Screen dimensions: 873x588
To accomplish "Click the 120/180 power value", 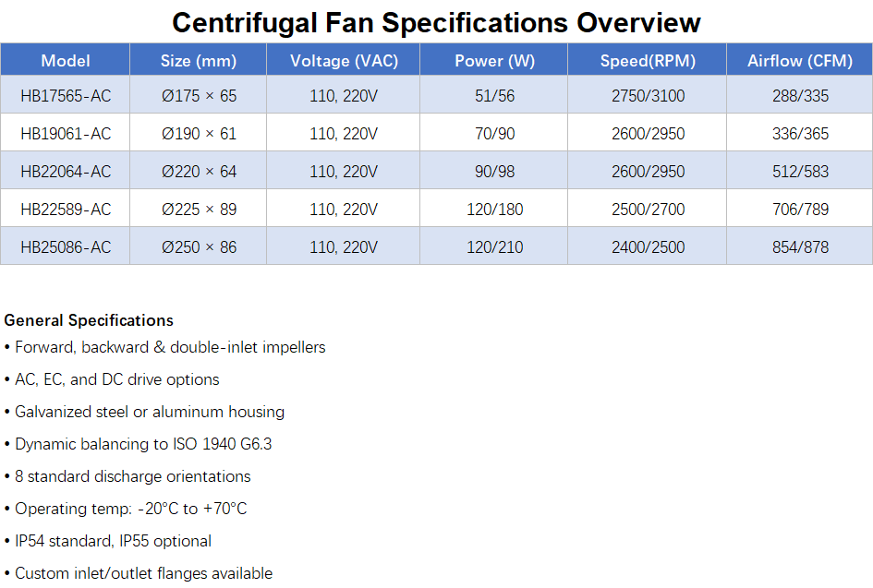I will 494,209.
